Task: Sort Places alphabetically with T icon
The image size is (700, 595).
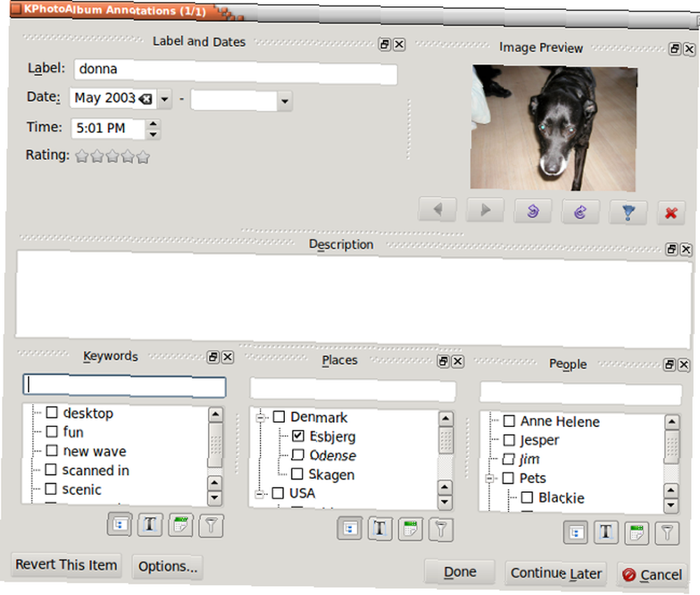Action: tap(380, 529)
